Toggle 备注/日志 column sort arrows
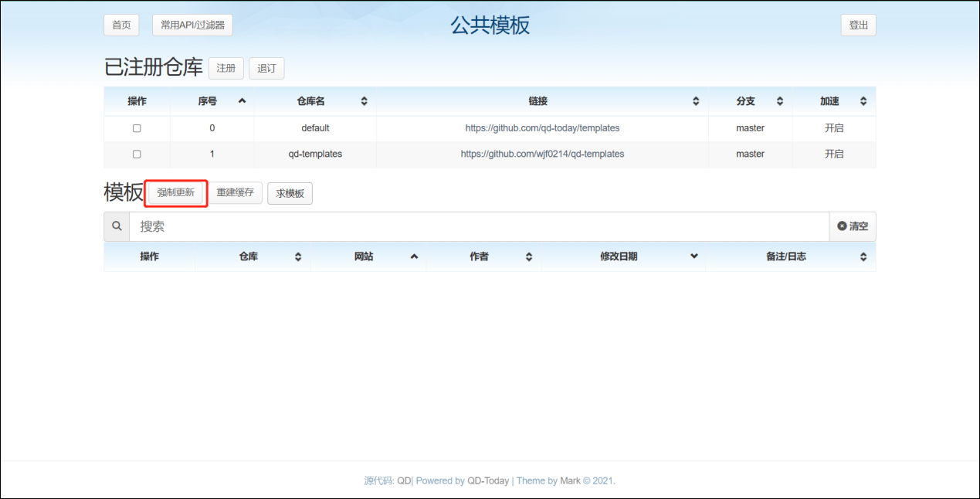Viewport: 980px width, 499px height. [x=863, y=256]
